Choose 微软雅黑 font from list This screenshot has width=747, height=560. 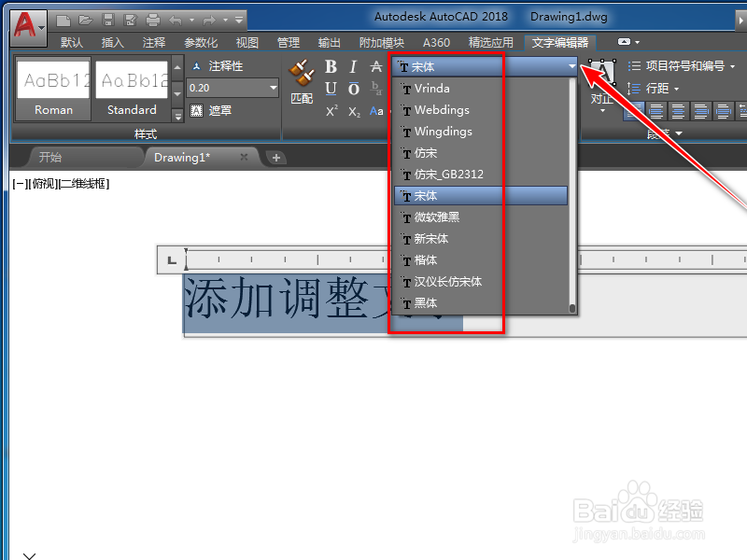[481, 217]
